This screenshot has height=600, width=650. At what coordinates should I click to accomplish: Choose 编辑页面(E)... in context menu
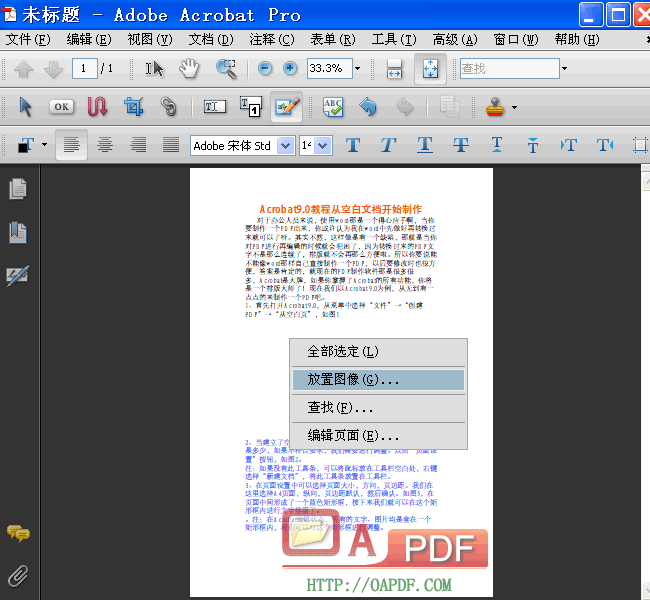coord(378,435)
